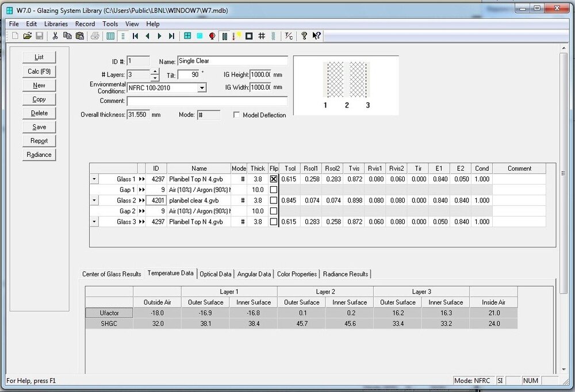The height and width of the screenshot is (392, 575).
Task: Jump to first record with toolbar arrow
Action: [135, 36]
